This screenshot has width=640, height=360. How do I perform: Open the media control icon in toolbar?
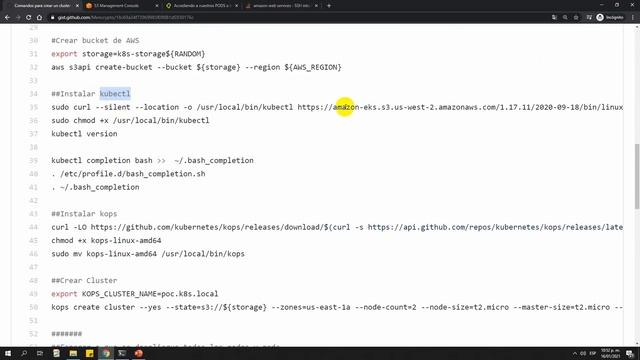point(589,18)
